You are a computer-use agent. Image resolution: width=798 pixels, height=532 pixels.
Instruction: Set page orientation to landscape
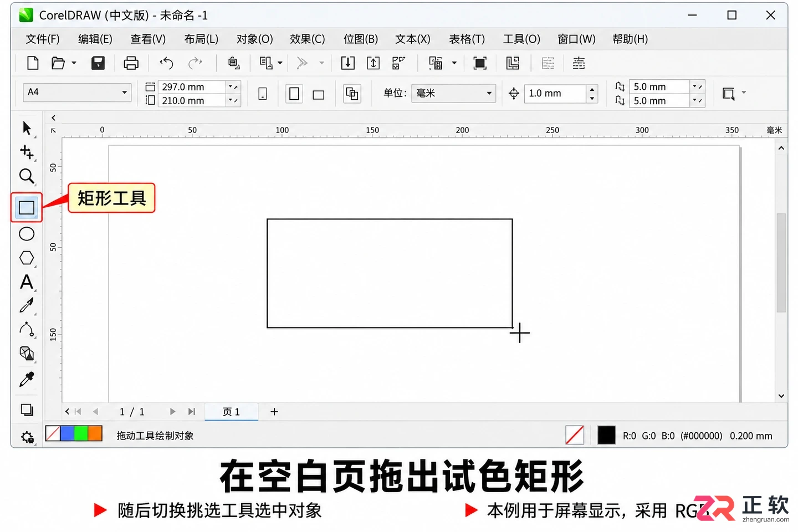(318, 95)
